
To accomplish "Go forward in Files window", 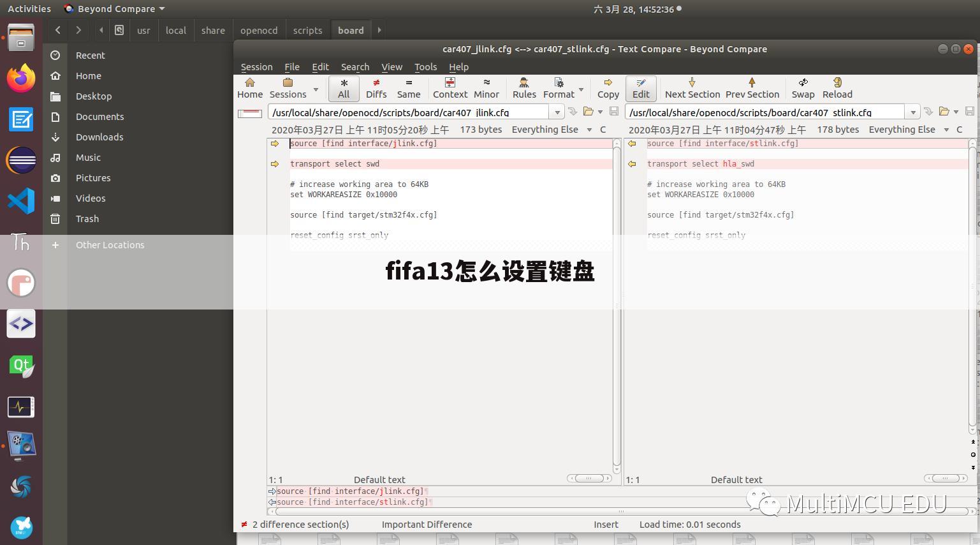I will [x=78, y=30].
